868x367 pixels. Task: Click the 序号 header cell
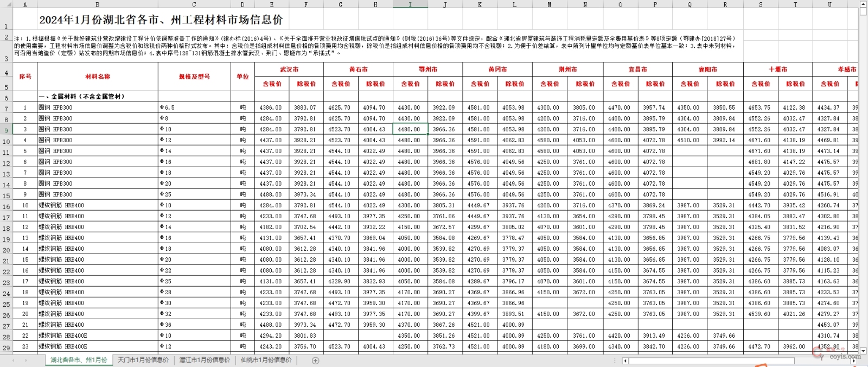point(25,77)
